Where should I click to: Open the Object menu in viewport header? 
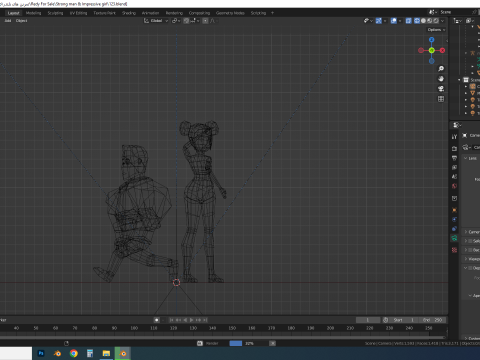22,21
